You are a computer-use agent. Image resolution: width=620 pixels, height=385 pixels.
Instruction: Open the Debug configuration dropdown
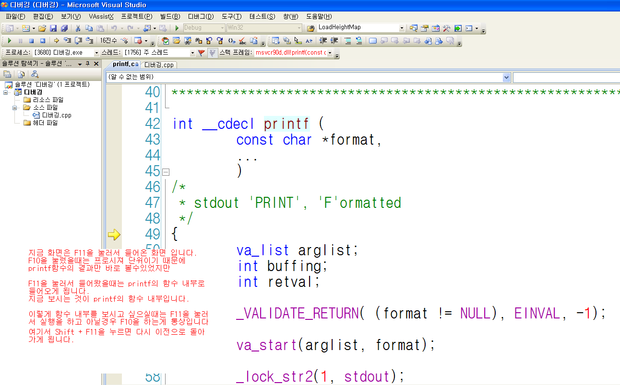point(222,28)
